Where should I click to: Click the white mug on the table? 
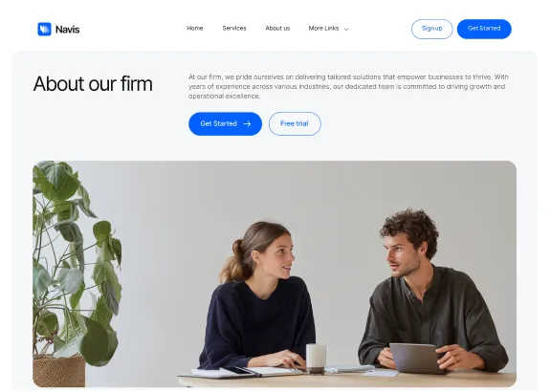click(x=316, y=359)
